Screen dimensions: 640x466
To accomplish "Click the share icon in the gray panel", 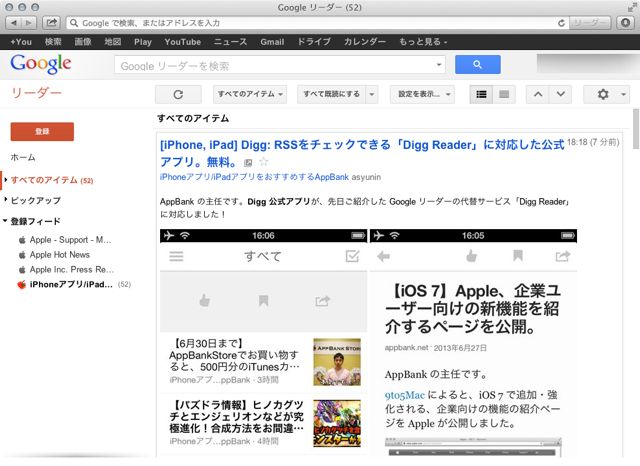I will (x=322, y=301).
